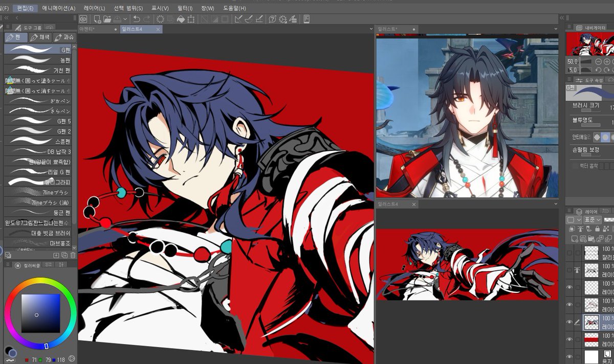The height and width of the screenshot is (364, 614).
Task: Hide the paper (용지) layer
Action: point(569,357)
